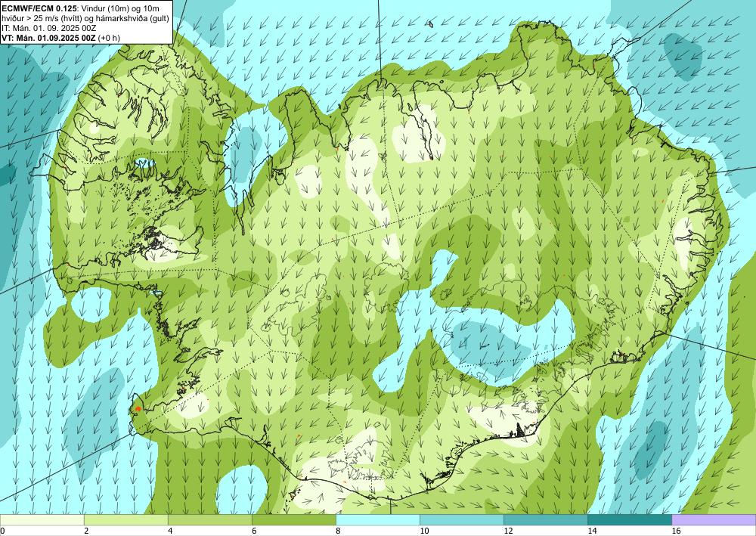Click the legend value label '8'
The height and width of the screenshot is (536, 756).
tap(338, 531)
